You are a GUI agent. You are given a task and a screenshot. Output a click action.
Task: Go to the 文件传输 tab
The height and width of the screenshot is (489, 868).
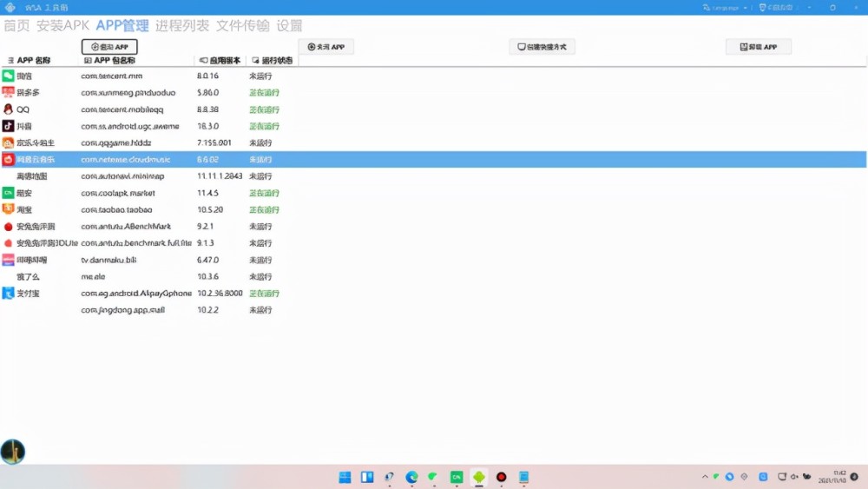(242, 26)
